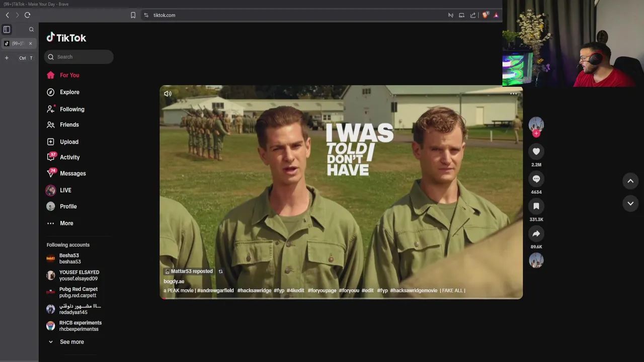
Task: Open the #hacksawridge hashtag
Action: (x=254, y=291)
